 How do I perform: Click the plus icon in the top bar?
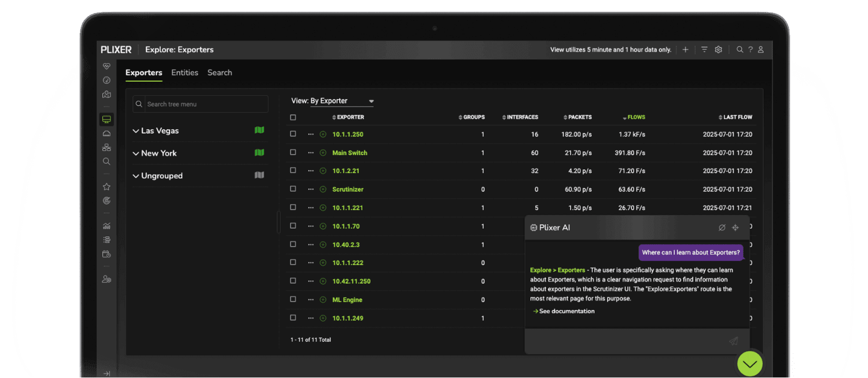click(685, 50)
